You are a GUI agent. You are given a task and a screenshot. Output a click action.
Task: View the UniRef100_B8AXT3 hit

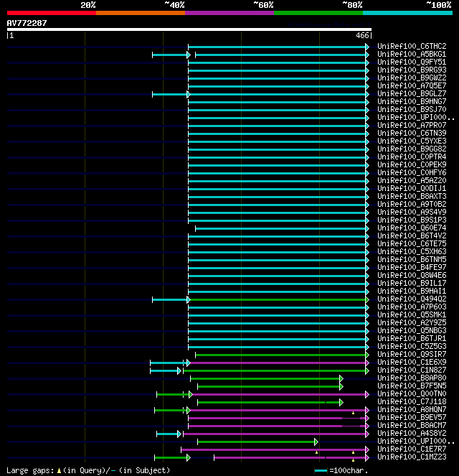point(412,196)
